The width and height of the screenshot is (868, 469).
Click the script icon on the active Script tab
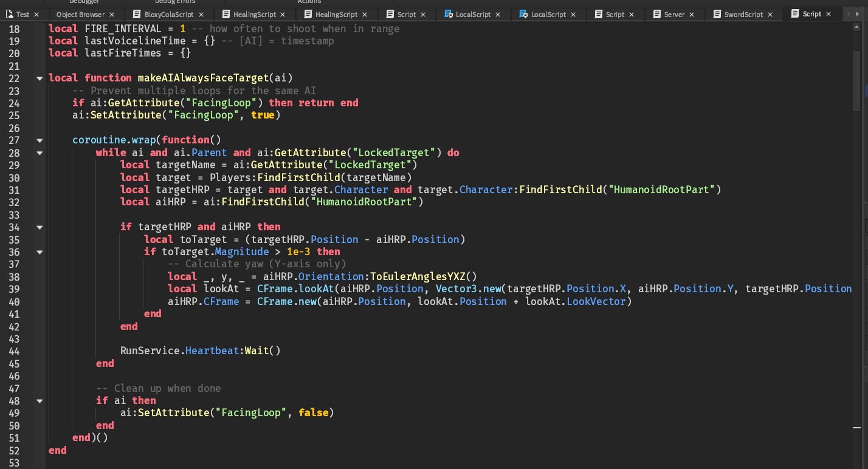click(x=794, y=14)
